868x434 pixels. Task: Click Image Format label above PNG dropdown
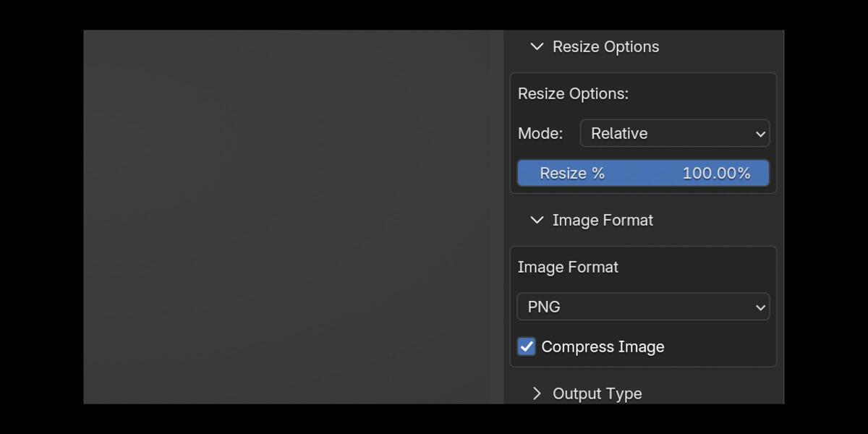(568, 267)
